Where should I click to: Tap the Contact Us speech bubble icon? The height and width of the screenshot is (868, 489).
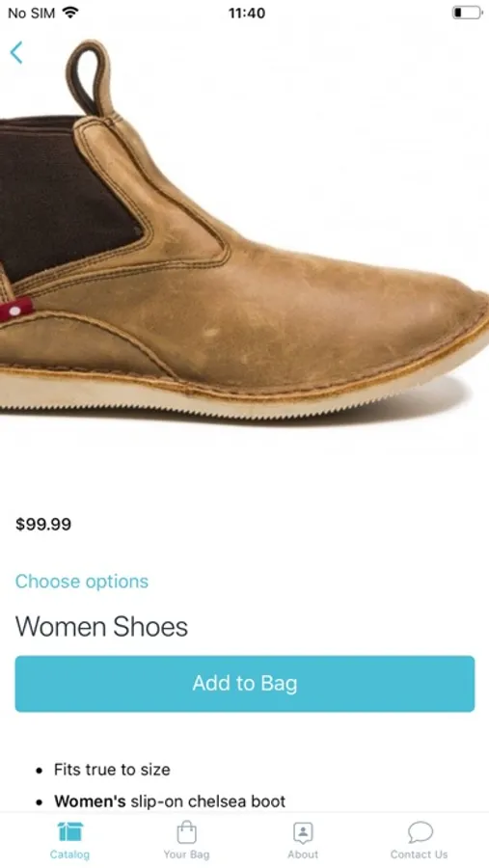coord(420,831)
